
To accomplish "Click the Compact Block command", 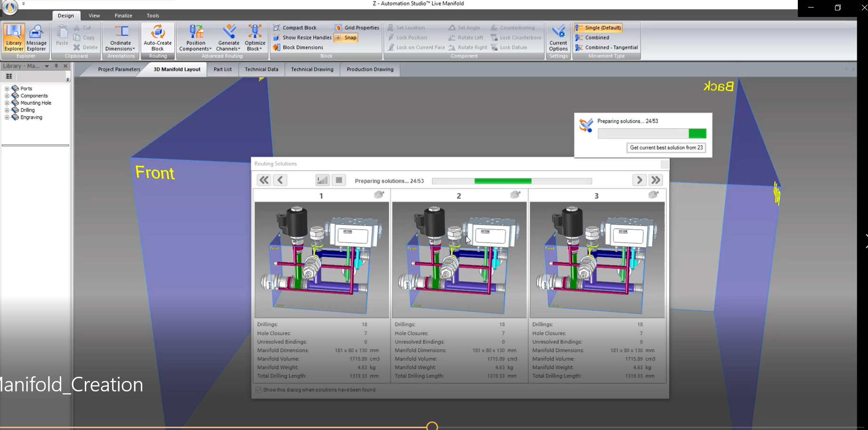I will coord(295,28).
